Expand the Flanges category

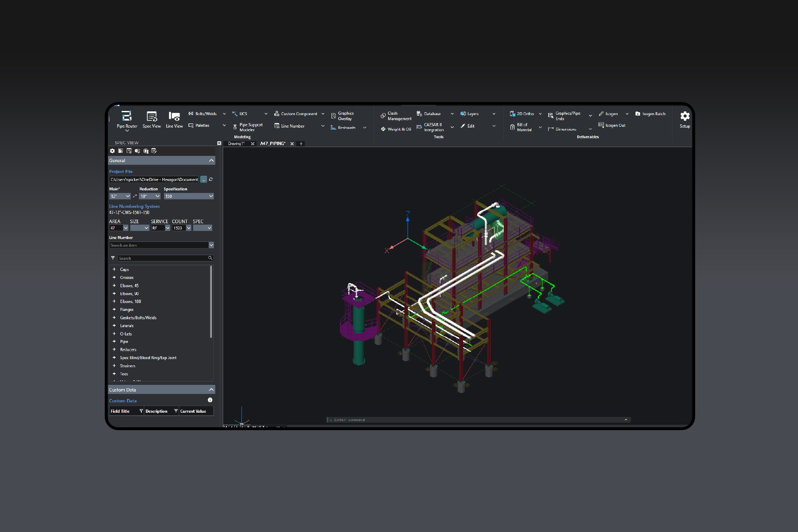pyautogui.click(x=115, y=309)
